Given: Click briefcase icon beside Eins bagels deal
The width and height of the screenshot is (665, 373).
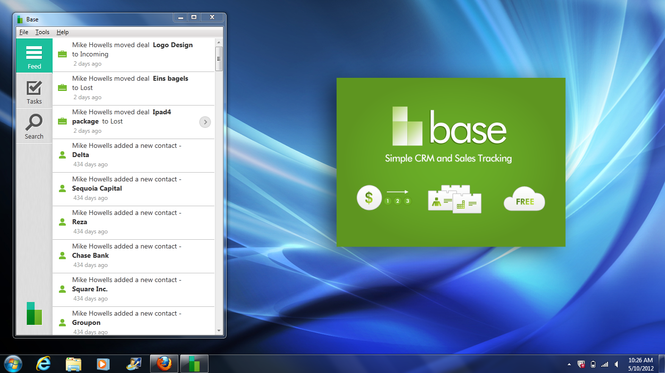Looking at the screenshot, I should 62,88.
